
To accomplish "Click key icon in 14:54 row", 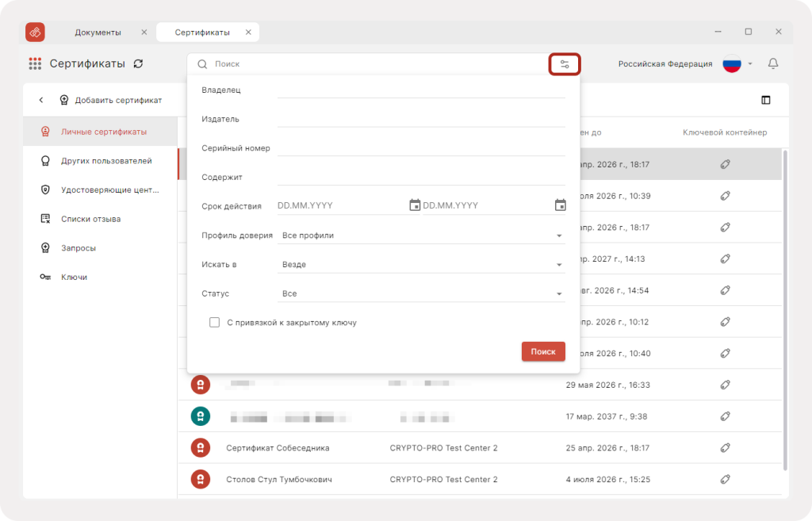I will click(725, 290).
